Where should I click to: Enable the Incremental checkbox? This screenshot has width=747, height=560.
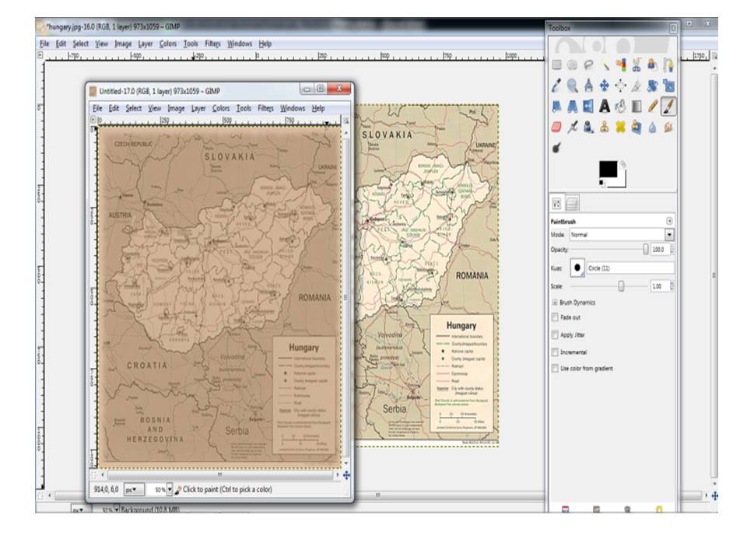[555, 352]
